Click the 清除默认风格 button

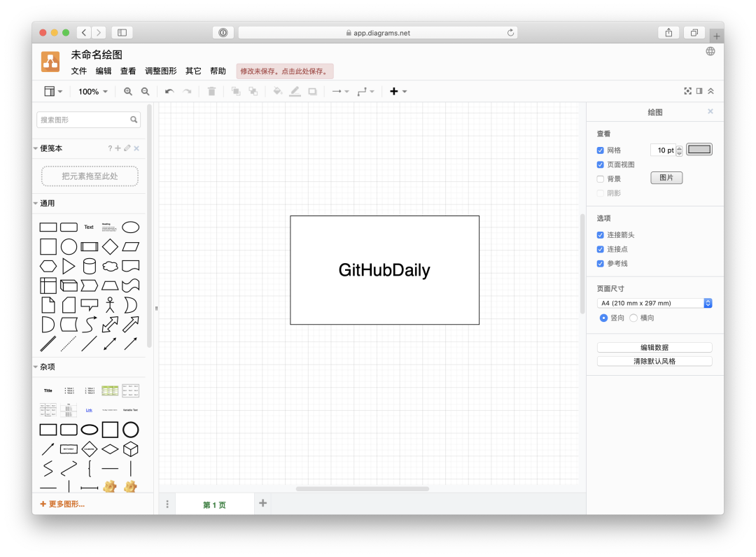[x=654, y=361]
